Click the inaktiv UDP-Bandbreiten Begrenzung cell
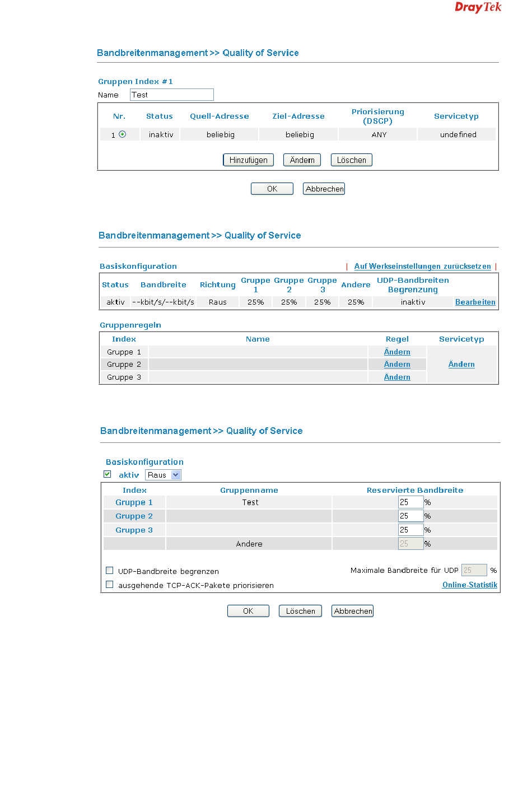 [413, 302]
